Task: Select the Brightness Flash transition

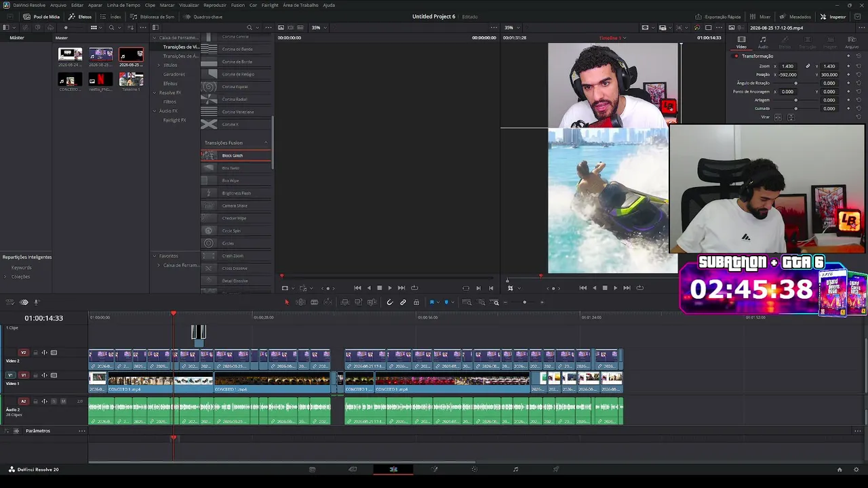Action: pos(236,193)
